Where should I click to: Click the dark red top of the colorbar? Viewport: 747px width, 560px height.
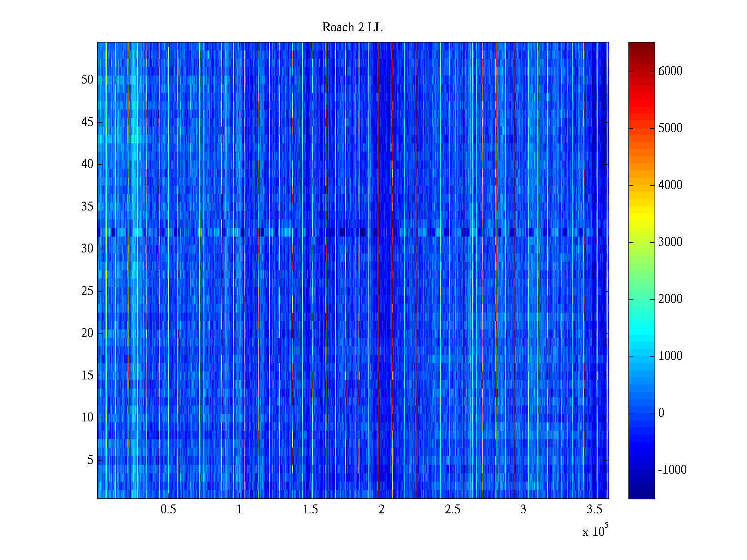click(641, 46)
